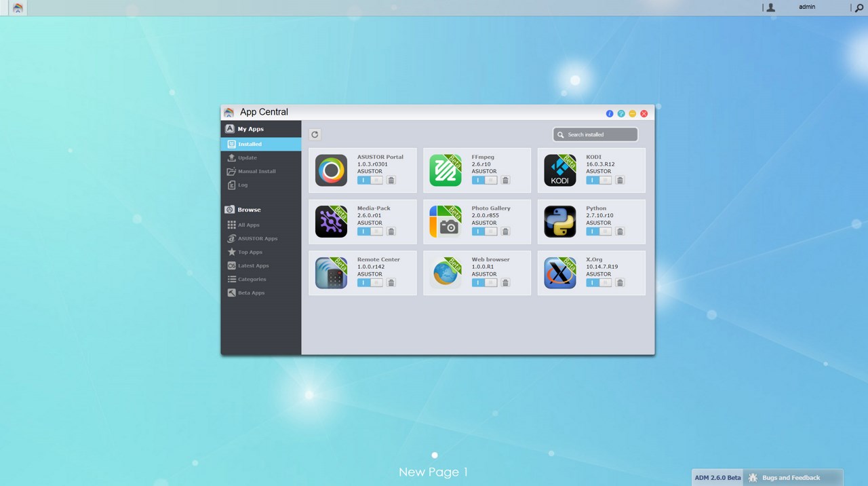The image size is (868, 486).
Task: Click the Python version 2.7.10.r10 text
Action: [600, 215]
